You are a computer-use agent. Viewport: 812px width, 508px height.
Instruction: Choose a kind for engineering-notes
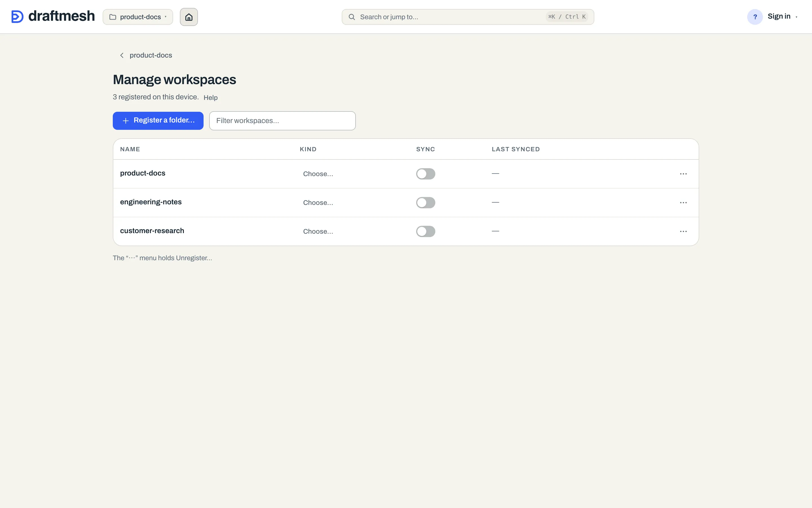[x=318, y=203]
